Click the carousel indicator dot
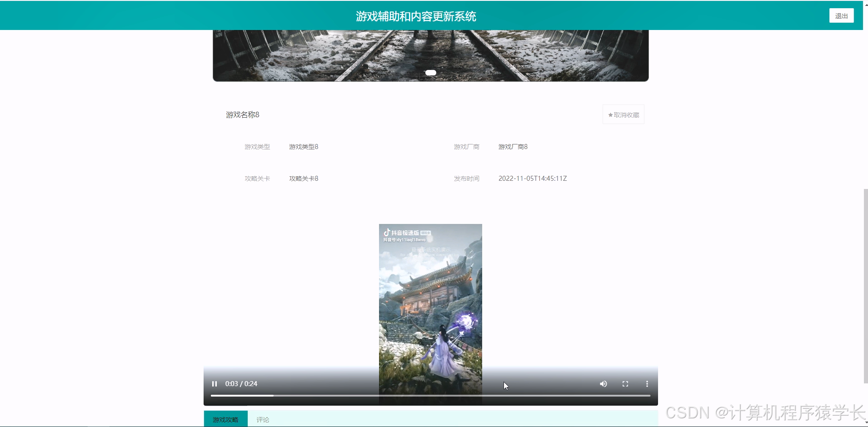 pyautogui.click(x=431, y=73)
